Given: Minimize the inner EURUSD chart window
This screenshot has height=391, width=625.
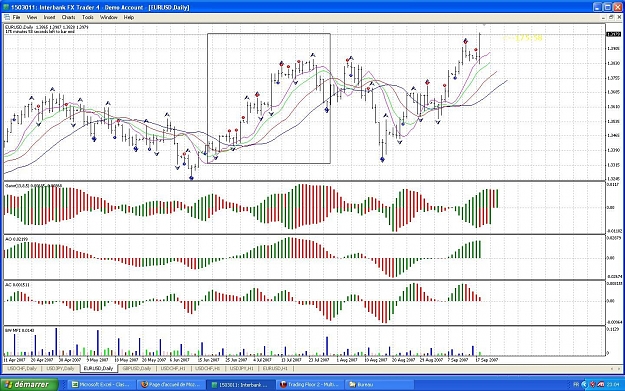Looking at the screenshot, I should (603, 18).
